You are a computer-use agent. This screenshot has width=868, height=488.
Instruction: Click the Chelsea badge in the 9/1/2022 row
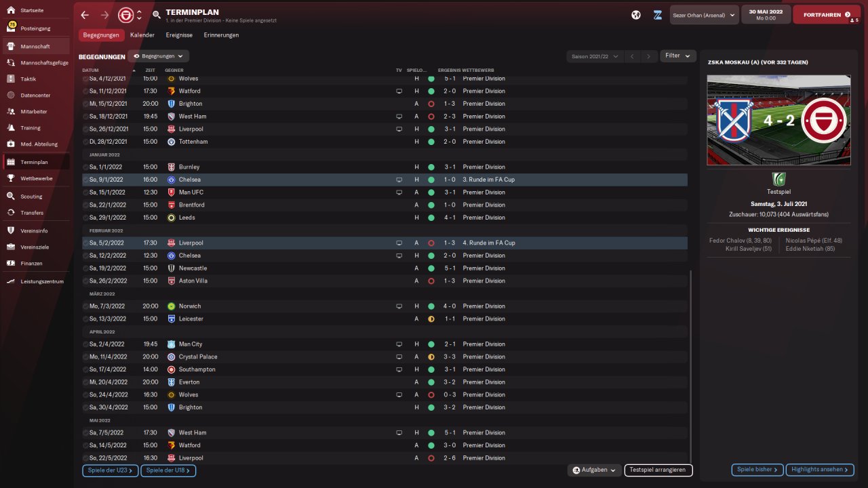(172, 180)
